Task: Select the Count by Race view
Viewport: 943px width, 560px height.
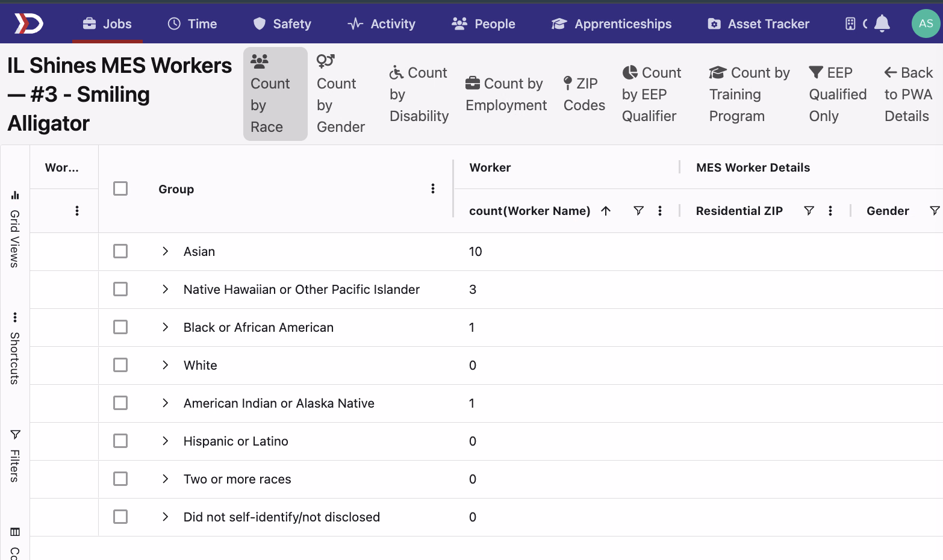Action: pos(275,94)
